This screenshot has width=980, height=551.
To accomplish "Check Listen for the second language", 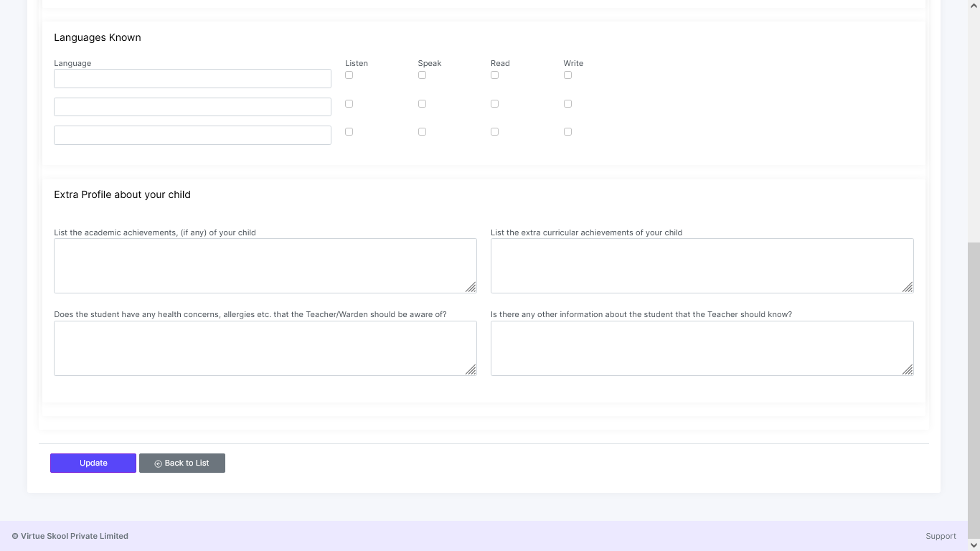I will click(349, 103).
